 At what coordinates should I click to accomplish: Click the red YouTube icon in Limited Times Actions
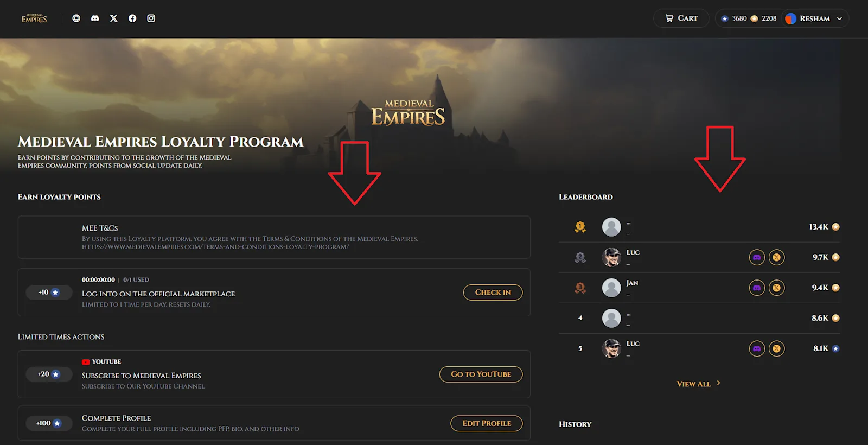tap(86, 362)
